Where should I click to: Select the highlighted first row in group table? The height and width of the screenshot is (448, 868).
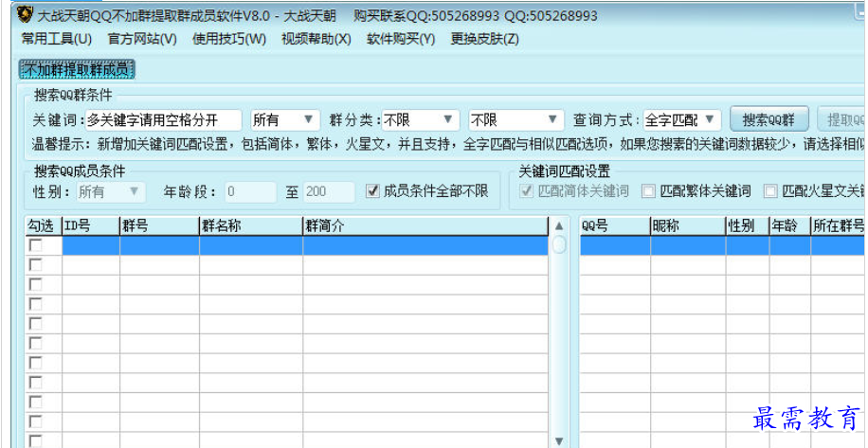[x=305, y=245]
